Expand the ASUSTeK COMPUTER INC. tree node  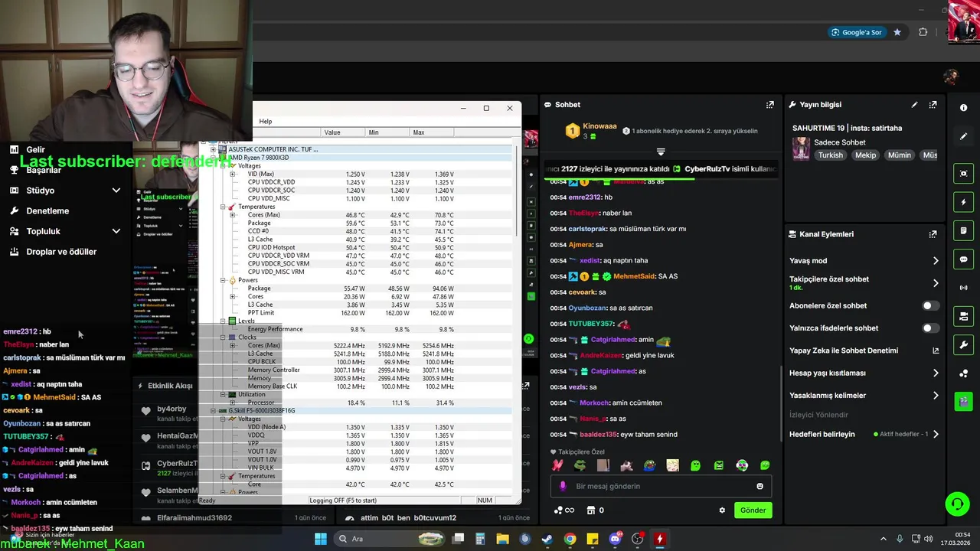point(213,149)
